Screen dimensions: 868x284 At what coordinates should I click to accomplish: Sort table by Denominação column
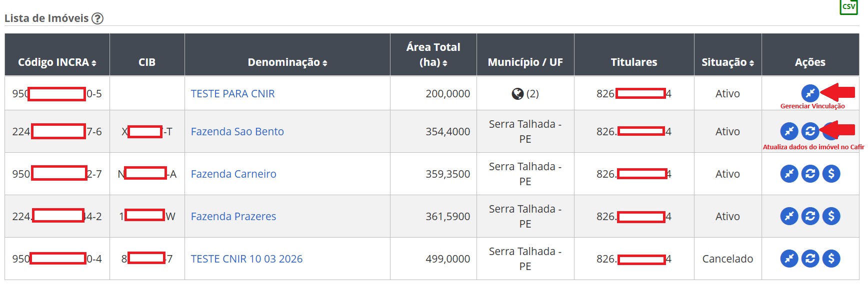287,62
